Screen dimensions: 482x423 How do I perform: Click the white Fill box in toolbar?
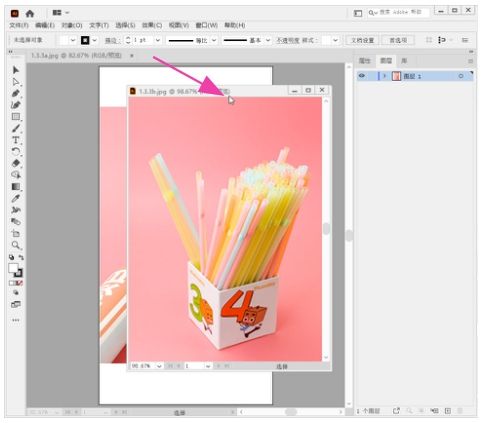point(13,268)
